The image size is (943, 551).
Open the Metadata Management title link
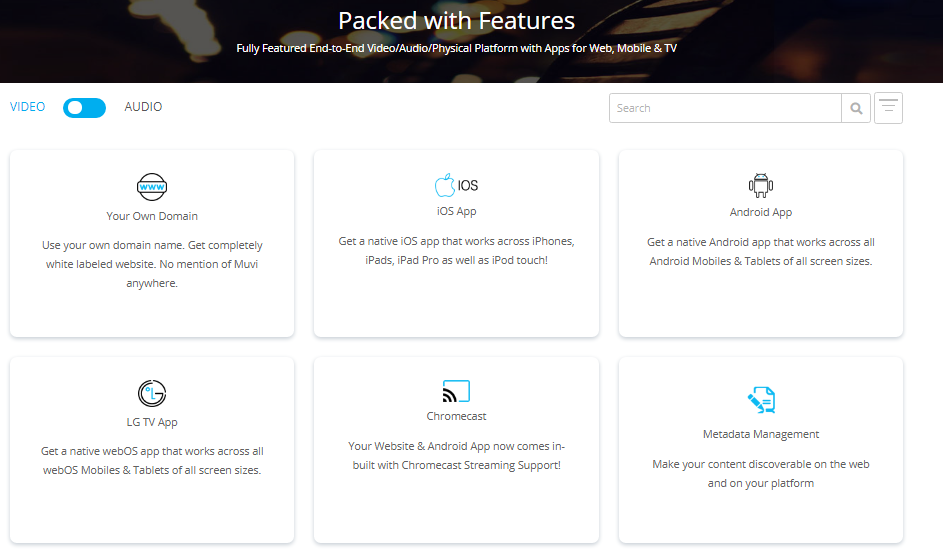pos(761,434)
